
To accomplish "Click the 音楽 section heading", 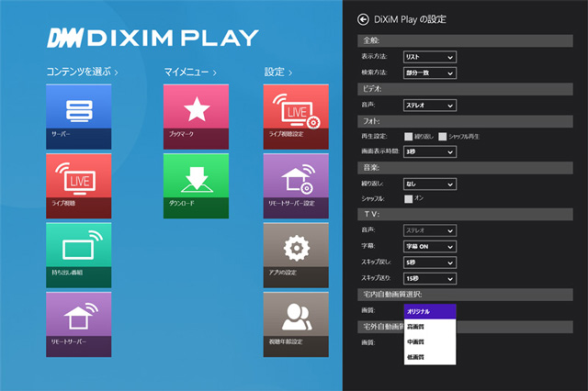I will pos(465,168).
